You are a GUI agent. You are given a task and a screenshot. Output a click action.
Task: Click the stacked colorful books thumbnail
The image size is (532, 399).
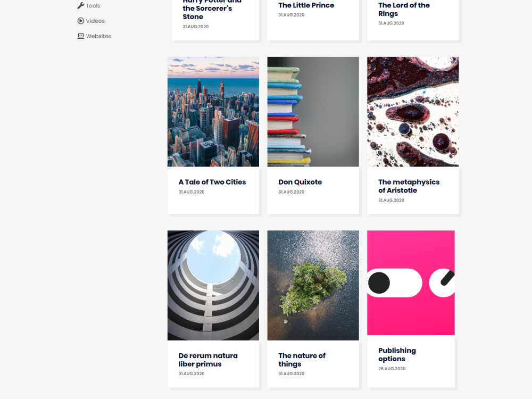coord(313,111)
